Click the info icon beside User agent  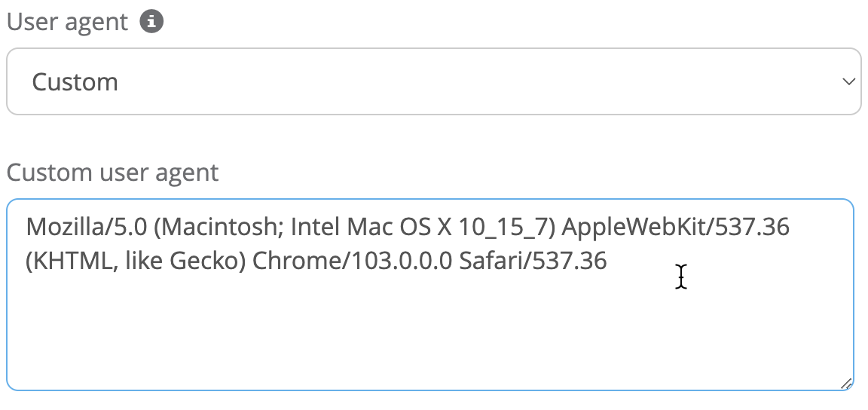point(151,22)
